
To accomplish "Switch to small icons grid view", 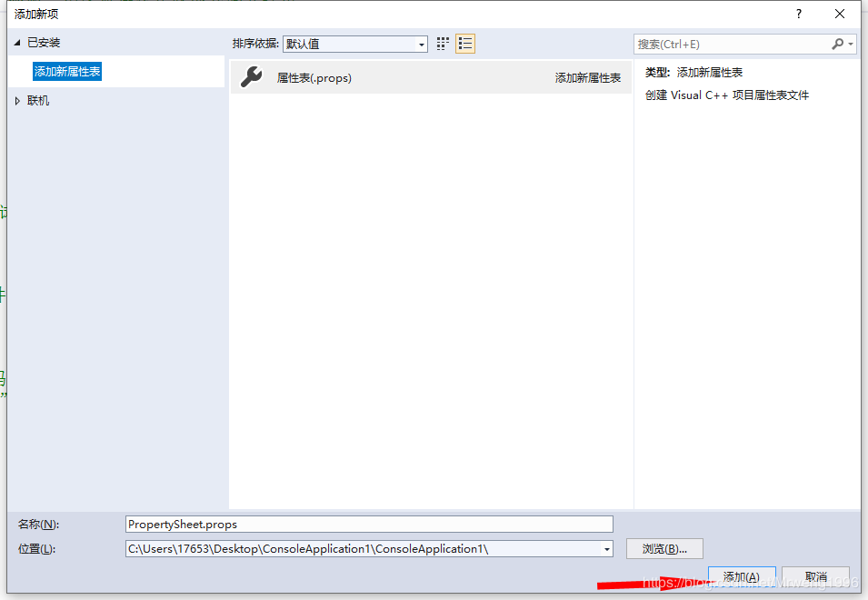I will tap(443, 44).
